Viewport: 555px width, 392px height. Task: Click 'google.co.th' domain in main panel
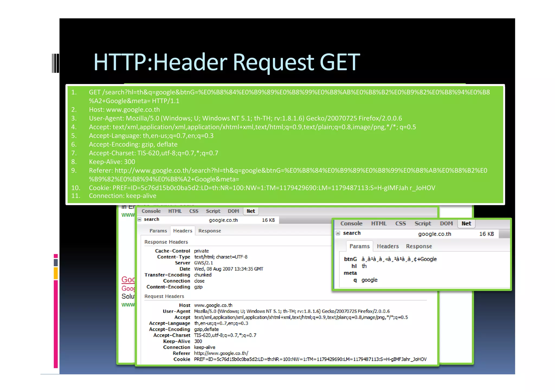(x=223, y=220)
